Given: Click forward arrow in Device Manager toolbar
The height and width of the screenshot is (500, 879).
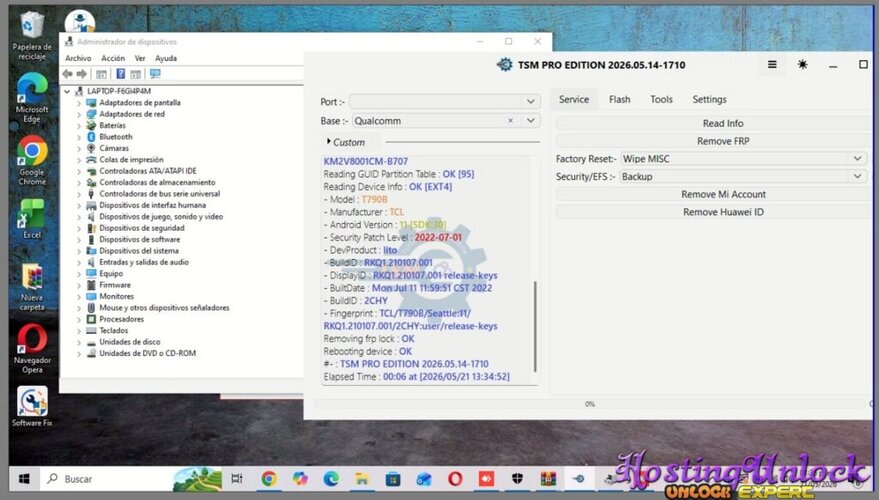Looking at the screenshot, I should pyautogui.click(x=82, y=74).
